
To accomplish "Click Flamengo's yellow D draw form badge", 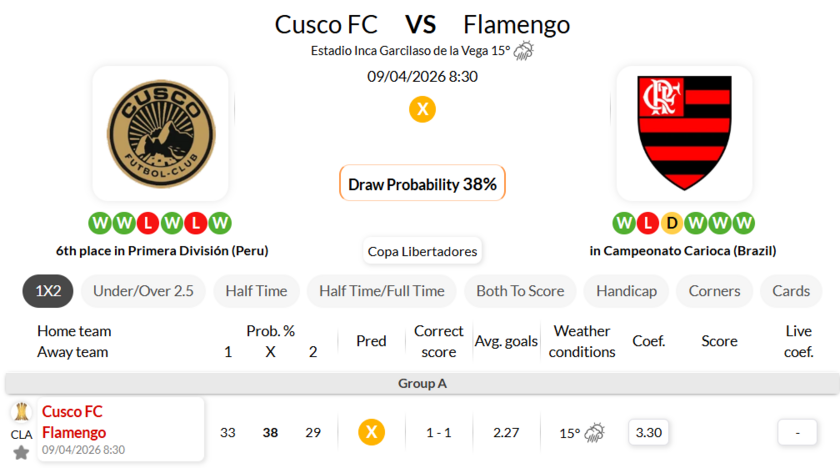I will 672,223.
